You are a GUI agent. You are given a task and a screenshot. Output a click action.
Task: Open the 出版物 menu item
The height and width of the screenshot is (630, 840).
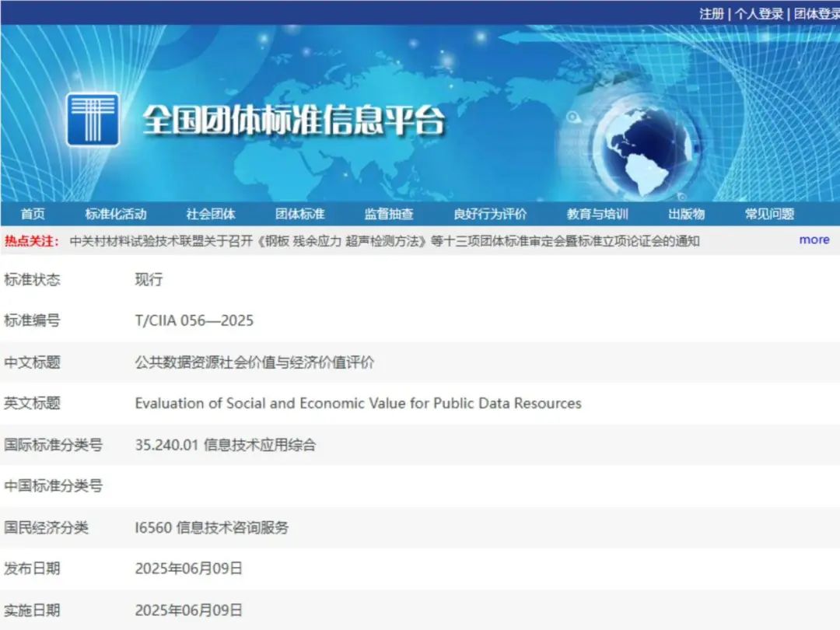point(686,214)
